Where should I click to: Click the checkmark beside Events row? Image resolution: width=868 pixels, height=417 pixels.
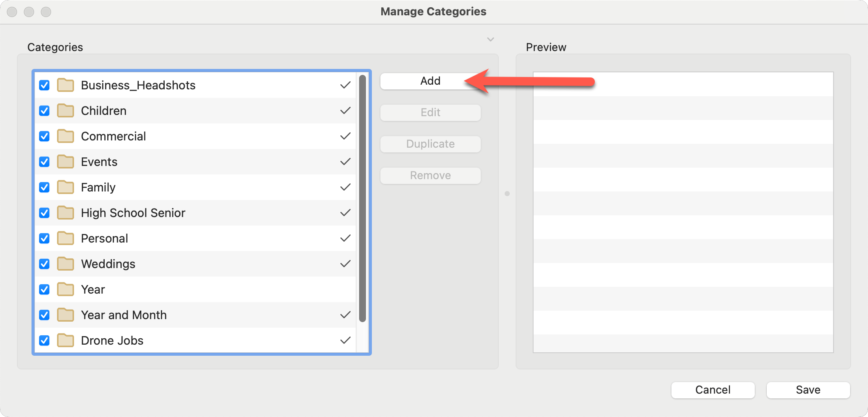tap(345, 162)
